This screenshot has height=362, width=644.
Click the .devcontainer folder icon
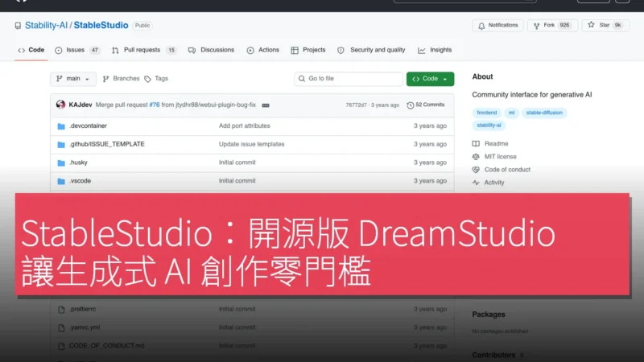point(61,126)
